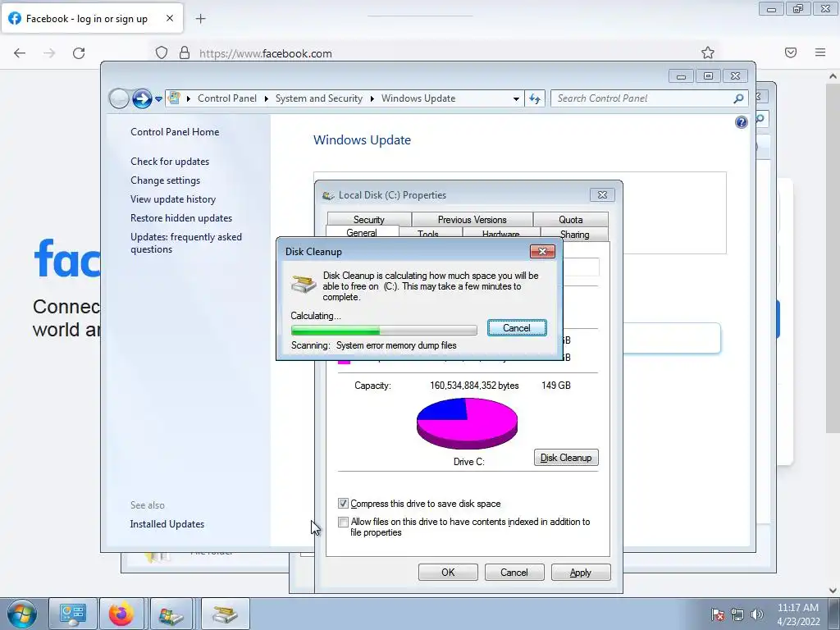Click Restore hidden updates link
Viewport: 840px width, 630px height.
point(181,218)
